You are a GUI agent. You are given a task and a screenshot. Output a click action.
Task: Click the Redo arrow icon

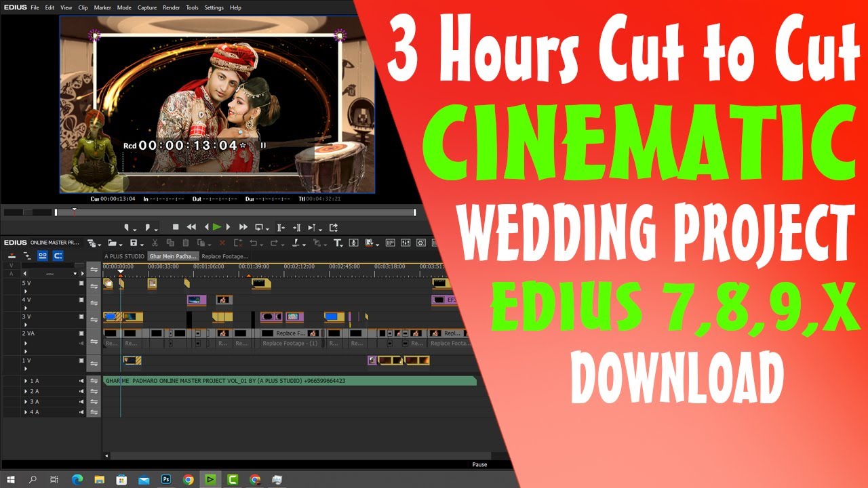tap(274, 243)
